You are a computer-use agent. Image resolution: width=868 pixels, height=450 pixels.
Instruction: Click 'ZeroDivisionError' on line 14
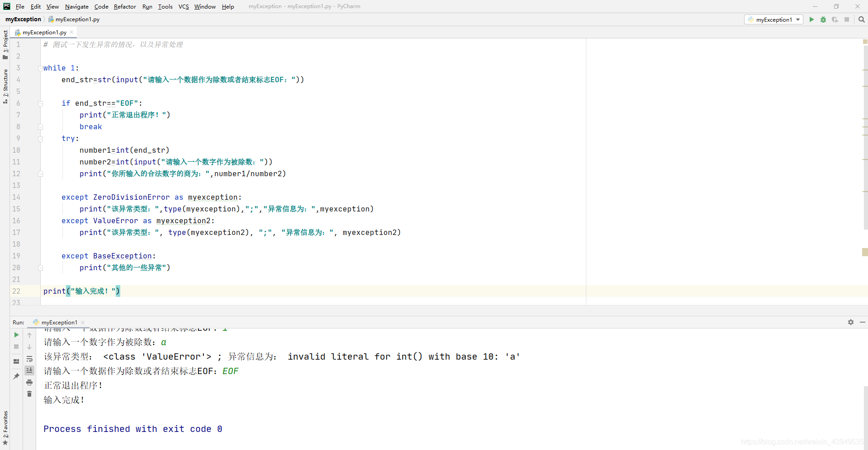point(132,197)
